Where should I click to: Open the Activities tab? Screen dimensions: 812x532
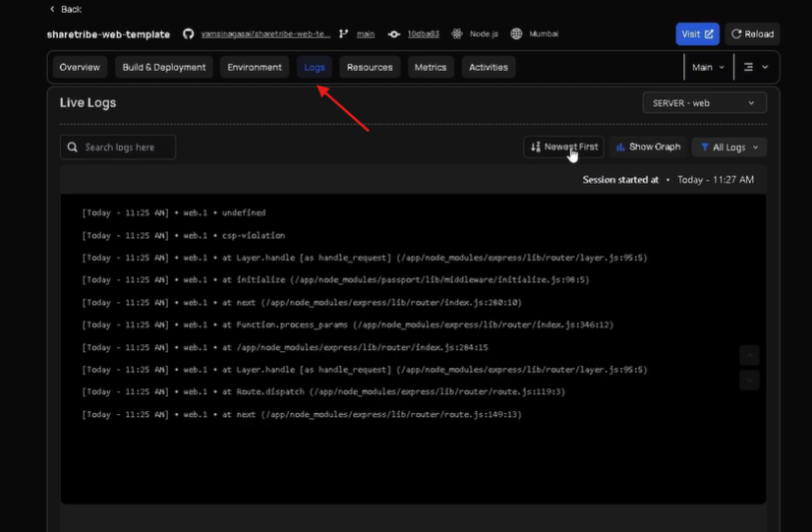(x=489, y=67)
